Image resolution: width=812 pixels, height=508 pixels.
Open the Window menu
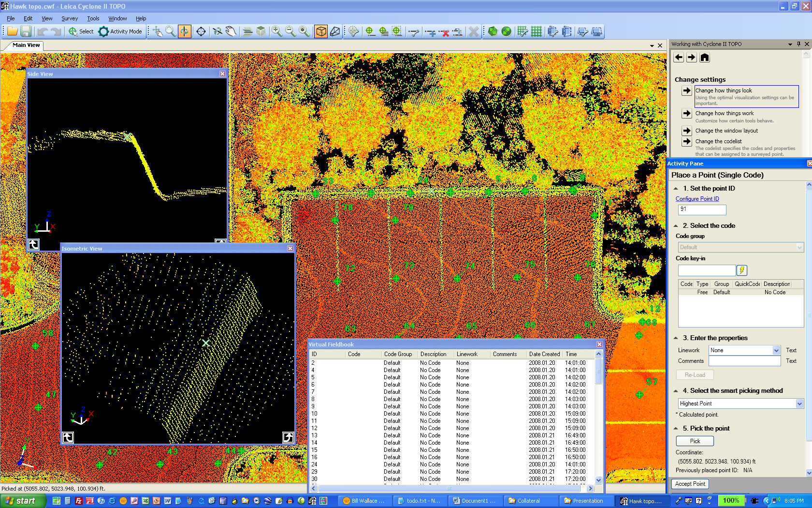[x=117, y=18]
